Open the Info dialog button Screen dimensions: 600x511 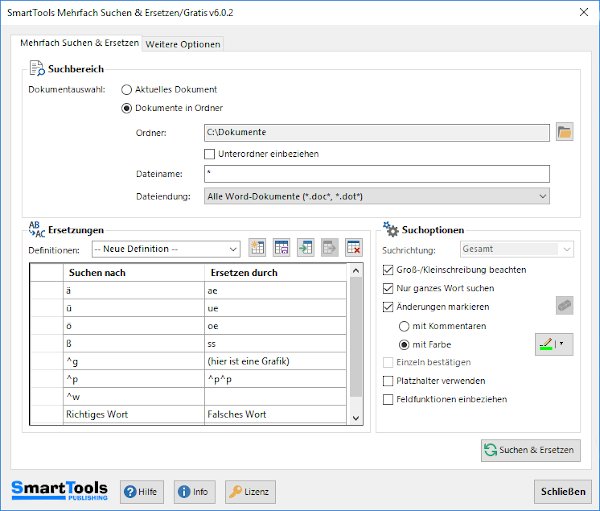tap(194, 491)
